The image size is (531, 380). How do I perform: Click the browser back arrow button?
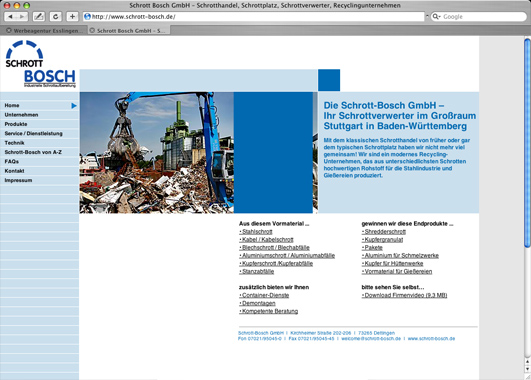point(10,16)
